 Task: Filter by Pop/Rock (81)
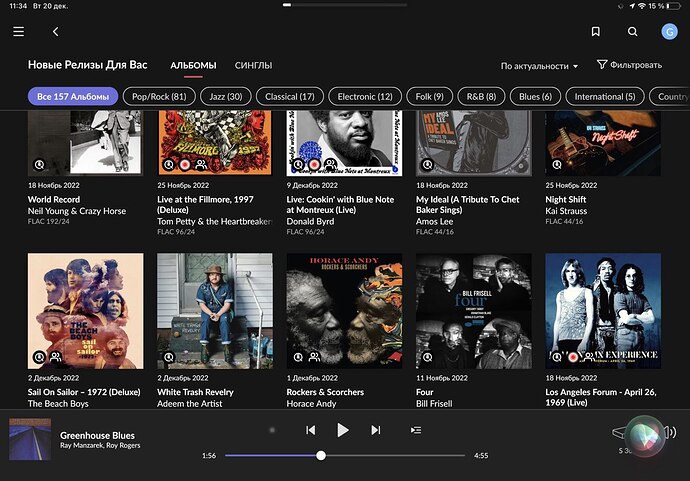pos(159,96)
